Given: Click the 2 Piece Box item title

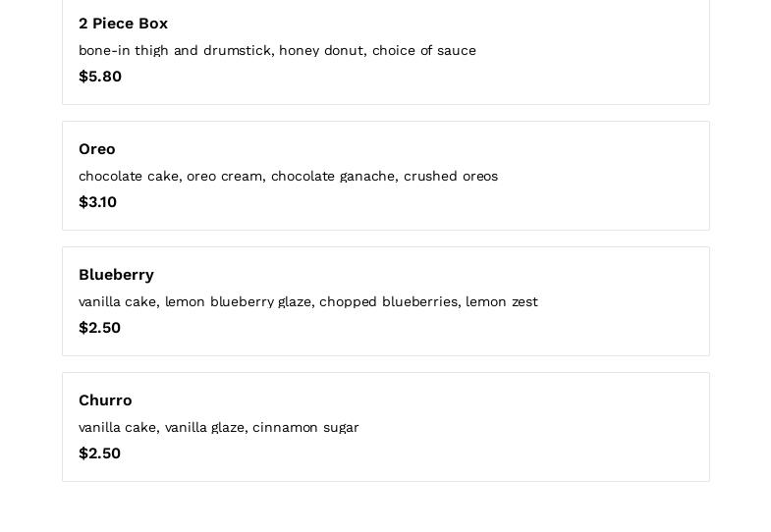Looking at the screenshot, I should click(123, 24).
